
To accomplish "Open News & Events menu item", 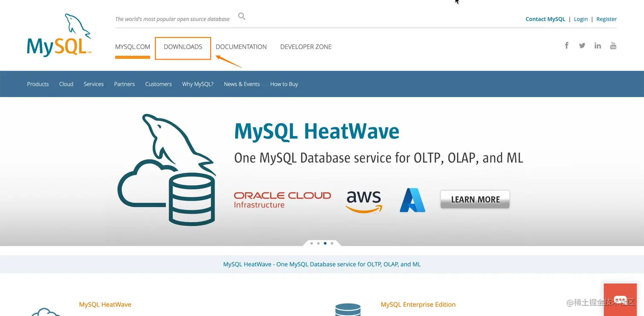I will click(242, 84).
